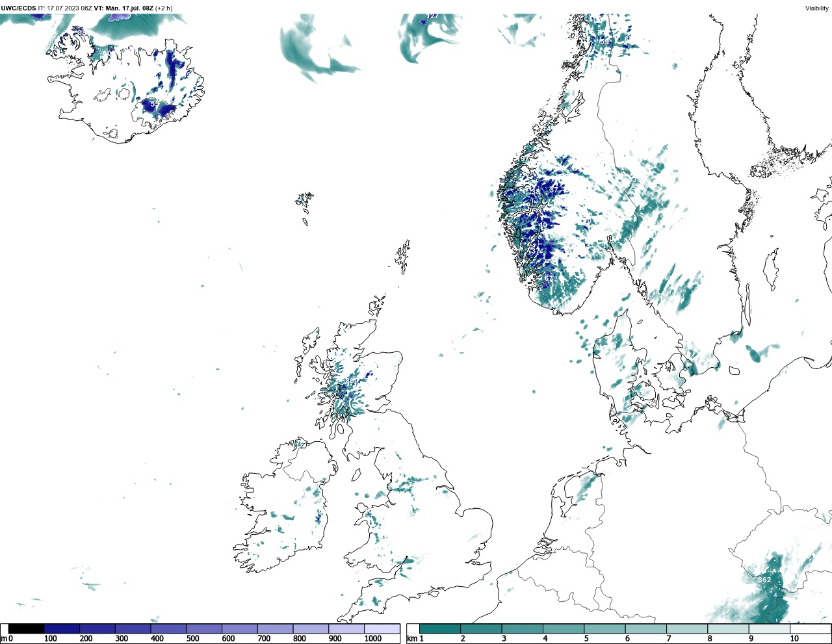
Task: Select the "IT: 17.07.2023 06Z" initialization time
Action: point(65,8)
